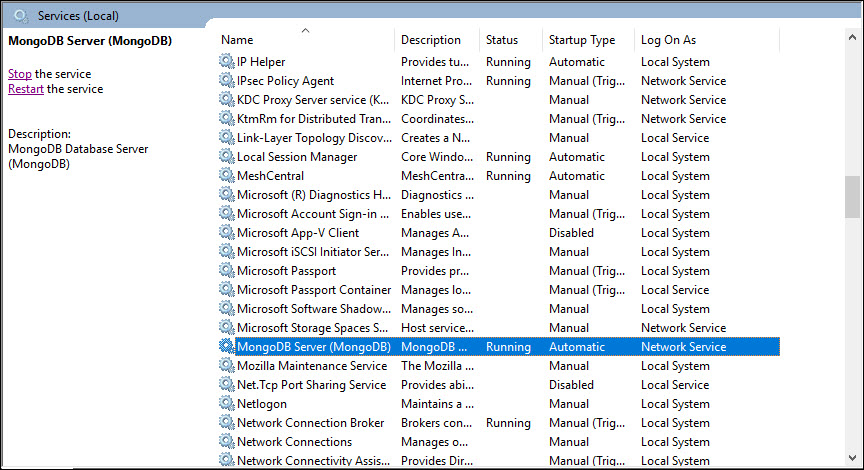864x470 pixels.
Task: Click the Link-Layer Topology Discovery gear icon
Action: pyautogui.click(x=226, y=137)
